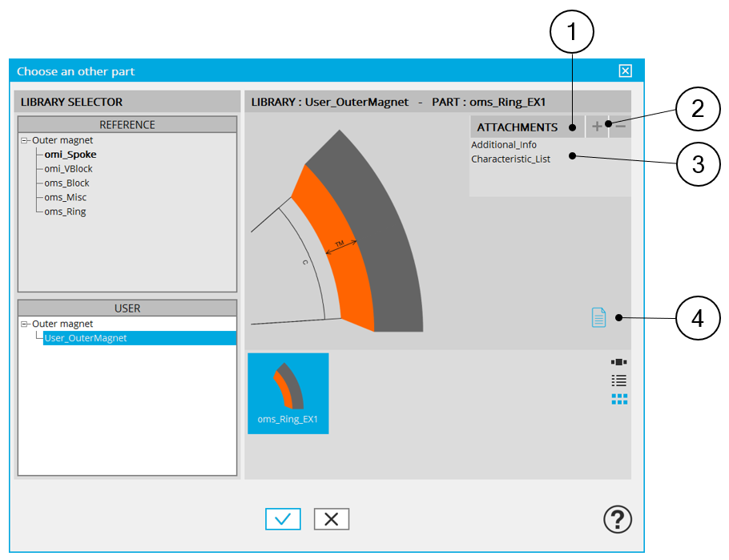This screenshot has width=729, height=560.
Task: Select the omi_VBlock library
Action: point(68,169)
